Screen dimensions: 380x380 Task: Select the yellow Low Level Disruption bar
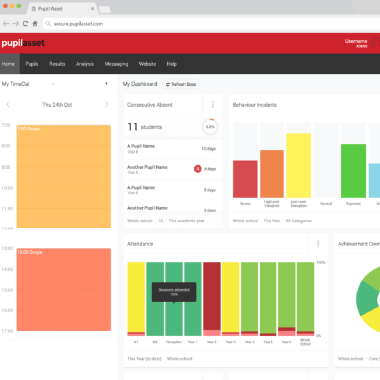coord(299,165)
